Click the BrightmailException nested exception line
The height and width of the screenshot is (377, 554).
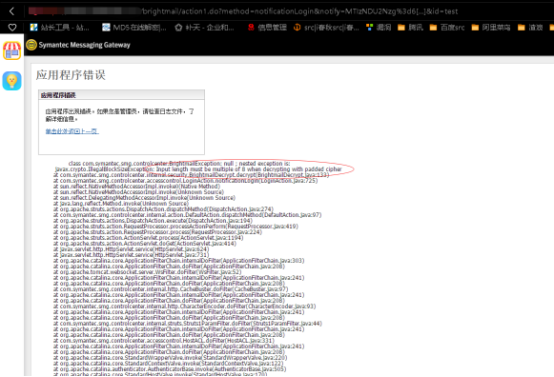[179, 164]
